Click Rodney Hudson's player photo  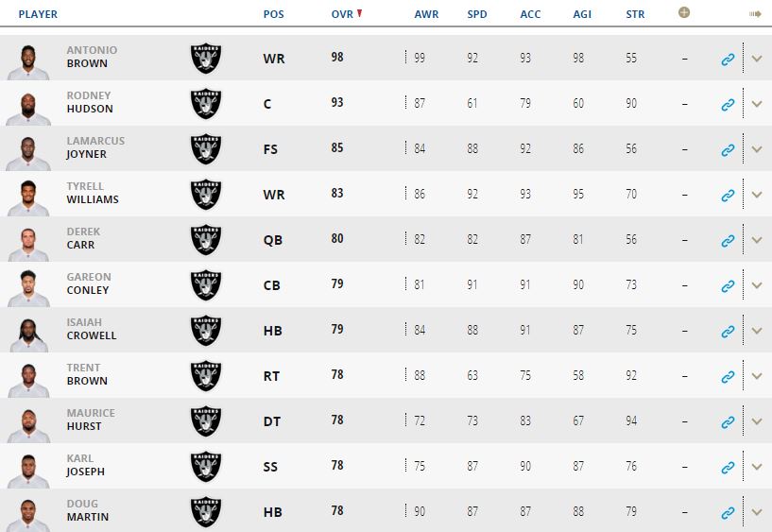[27, 104]
